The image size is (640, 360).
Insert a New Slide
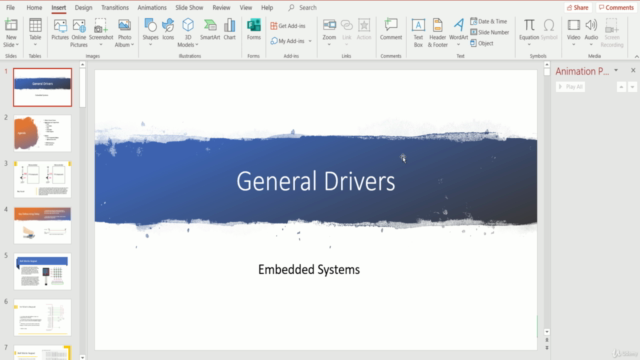tap(11, 33)
